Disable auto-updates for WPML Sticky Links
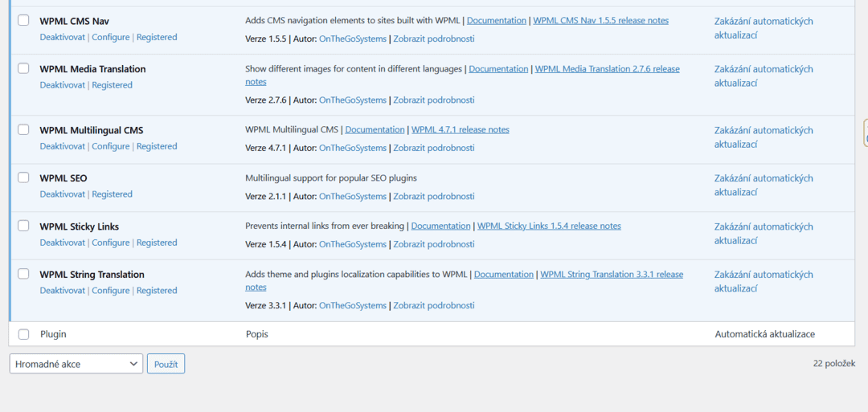 point(764,234)
